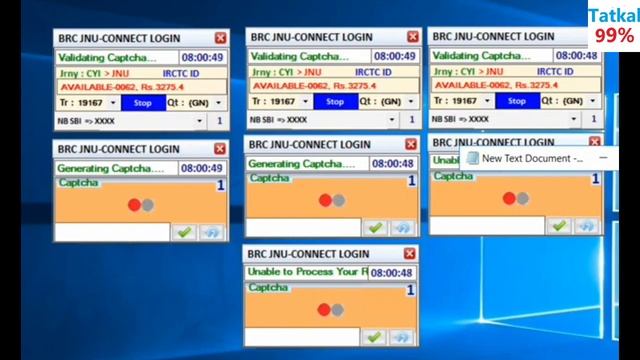Click Stop in the Validating window showing 08:00:48

[517, 101]
